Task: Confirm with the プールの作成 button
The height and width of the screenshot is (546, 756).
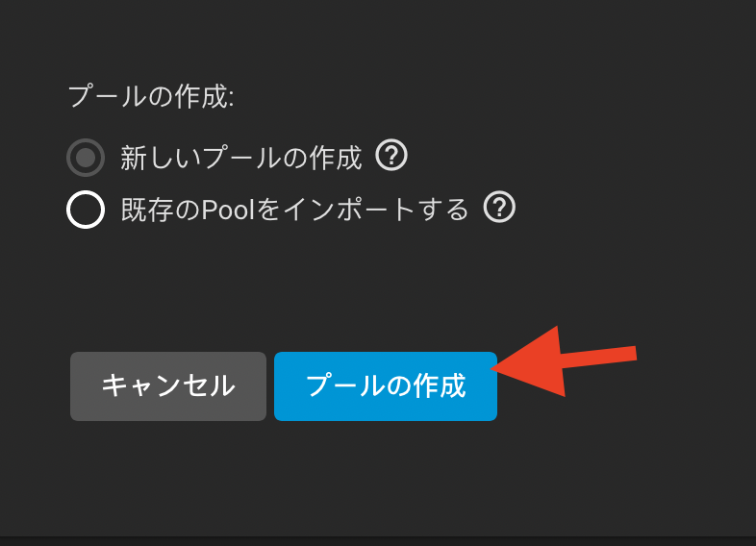Action: tap(386, 386)
